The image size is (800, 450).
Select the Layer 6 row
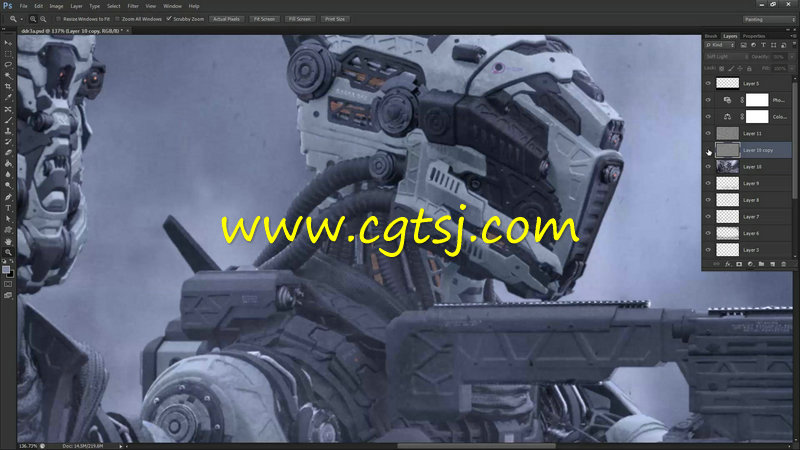[747, 233]
